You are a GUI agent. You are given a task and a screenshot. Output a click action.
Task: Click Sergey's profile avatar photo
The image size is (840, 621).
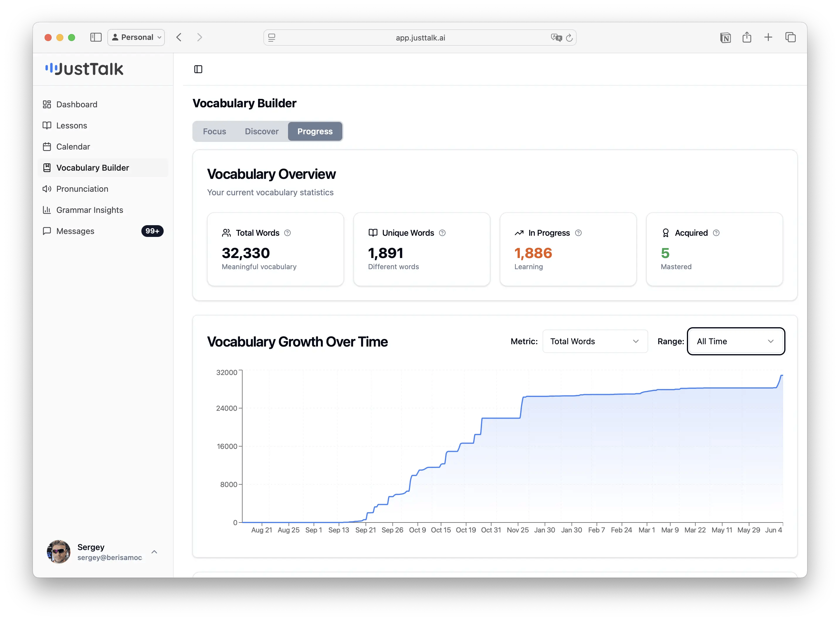59,552
